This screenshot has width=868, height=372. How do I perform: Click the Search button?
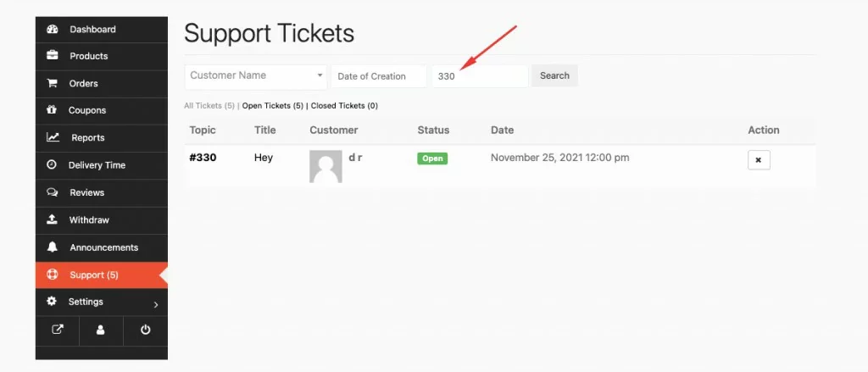coord(554,75)
